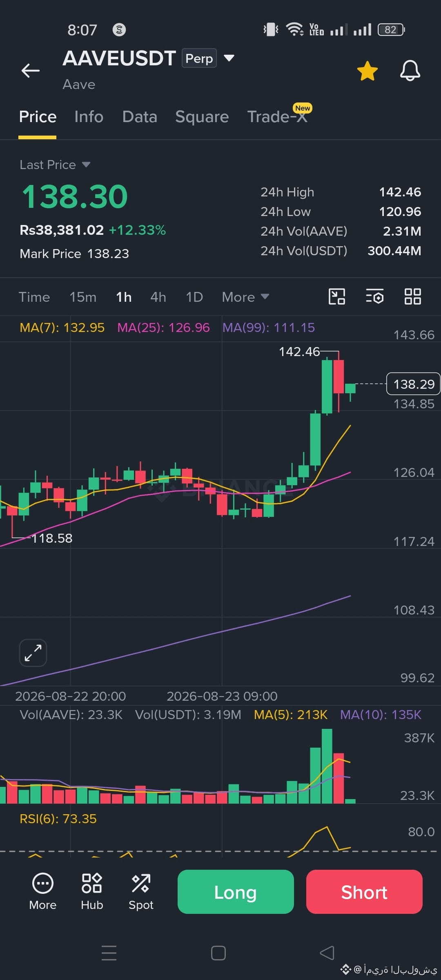Tap the big 138.30 last price

point(75,196)
